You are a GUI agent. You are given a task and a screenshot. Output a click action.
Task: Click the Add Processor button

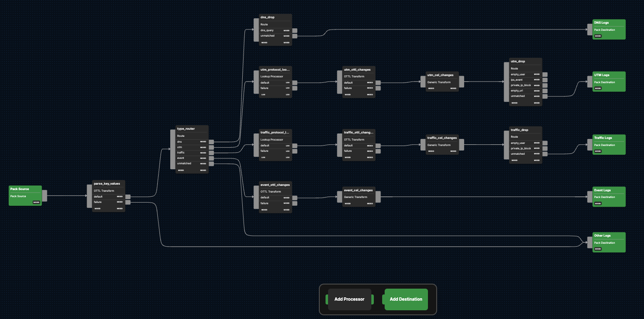click(x=349, y=299)
